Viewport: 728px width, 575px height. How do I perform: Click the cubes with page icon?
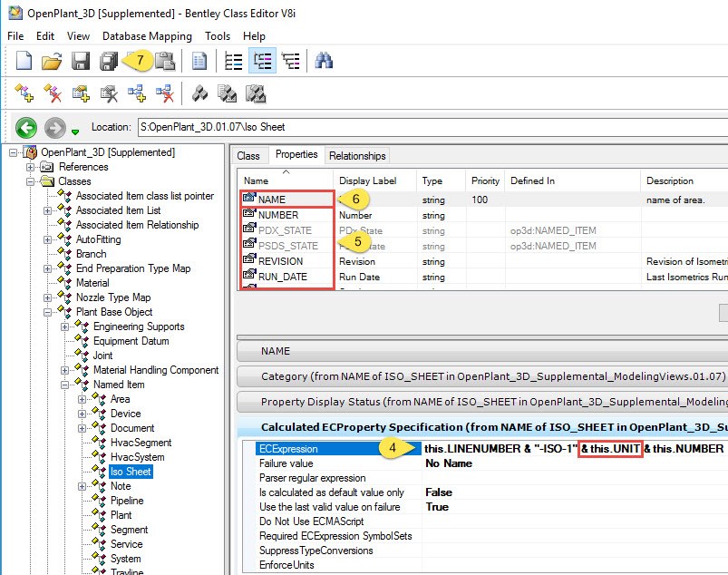[x=227, y=93]
